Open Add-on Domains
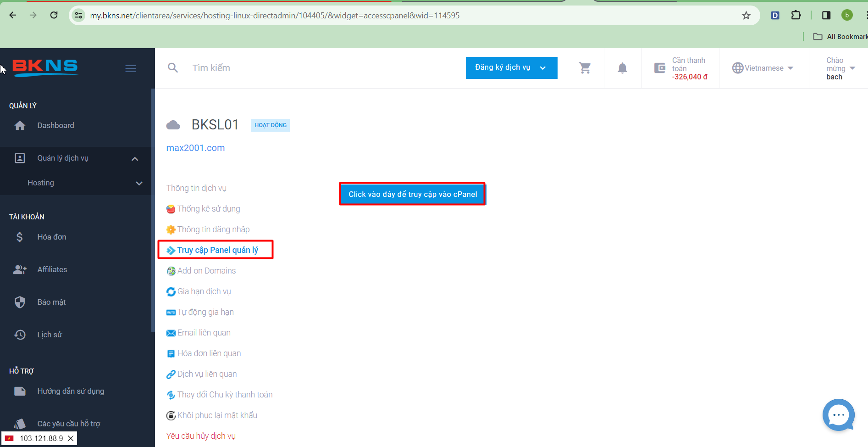Image resolution: width=868 pixels, height=447 pixels. point(201,271)
